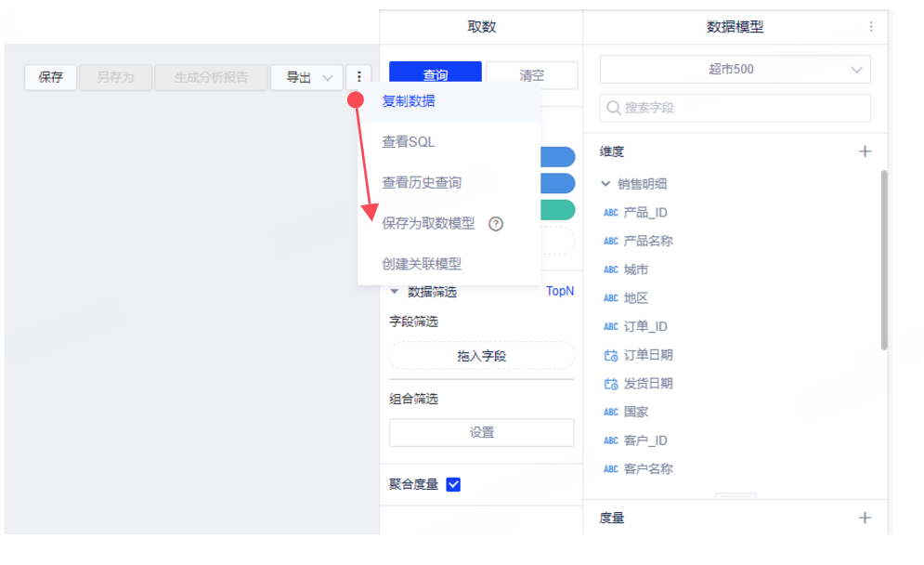
Task: Click the plus icon next to 维度
Action: tap(865, 151)
